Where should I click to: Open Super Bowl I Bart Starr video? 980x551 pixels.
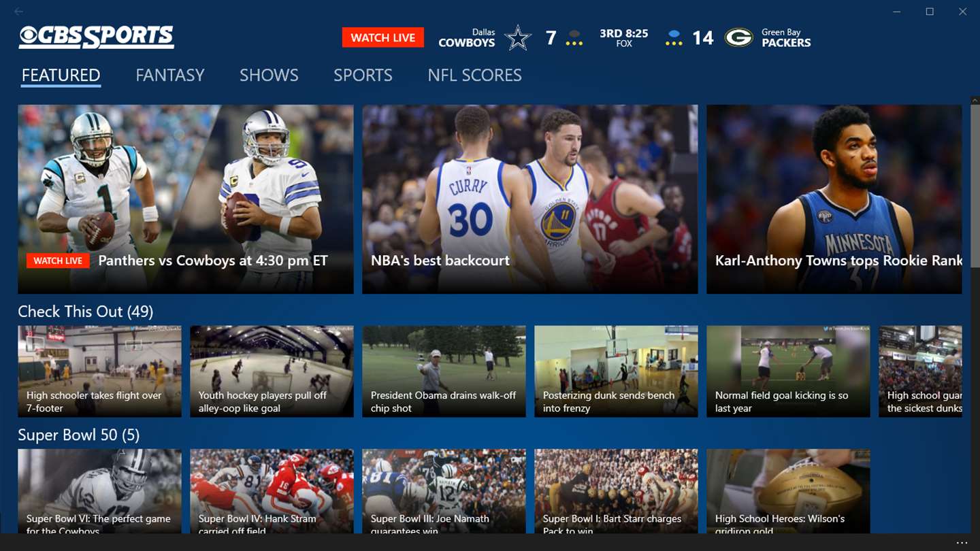(x=616, y=491)
